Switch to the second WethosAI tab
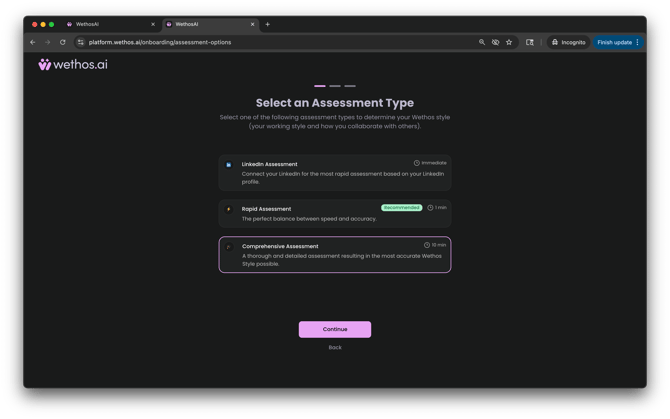 [210, 24]
